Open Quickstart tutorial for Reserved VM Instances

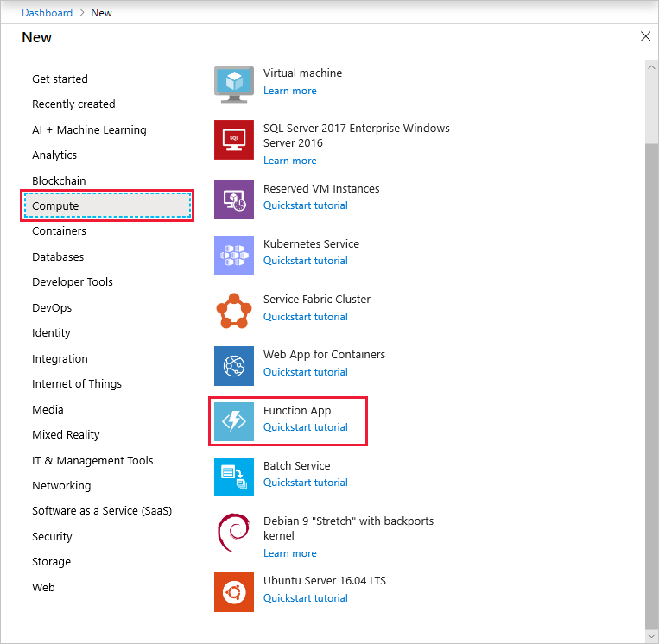[x=306, y=205]
